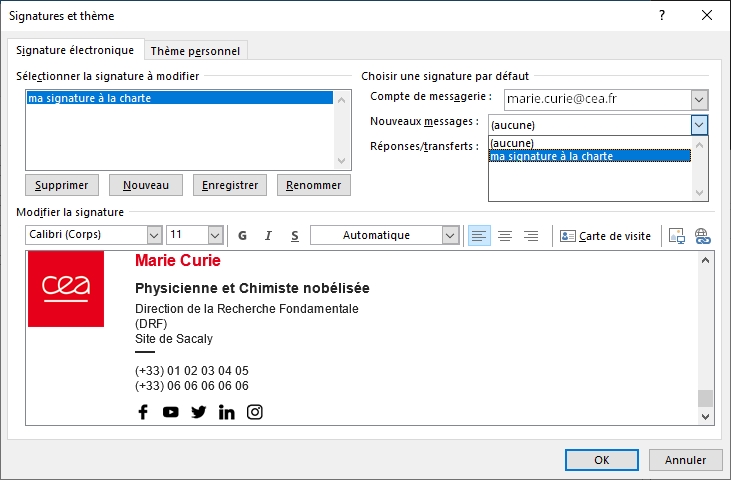Click phone number (+33) 01 02 03 04 05

(192, 371)
